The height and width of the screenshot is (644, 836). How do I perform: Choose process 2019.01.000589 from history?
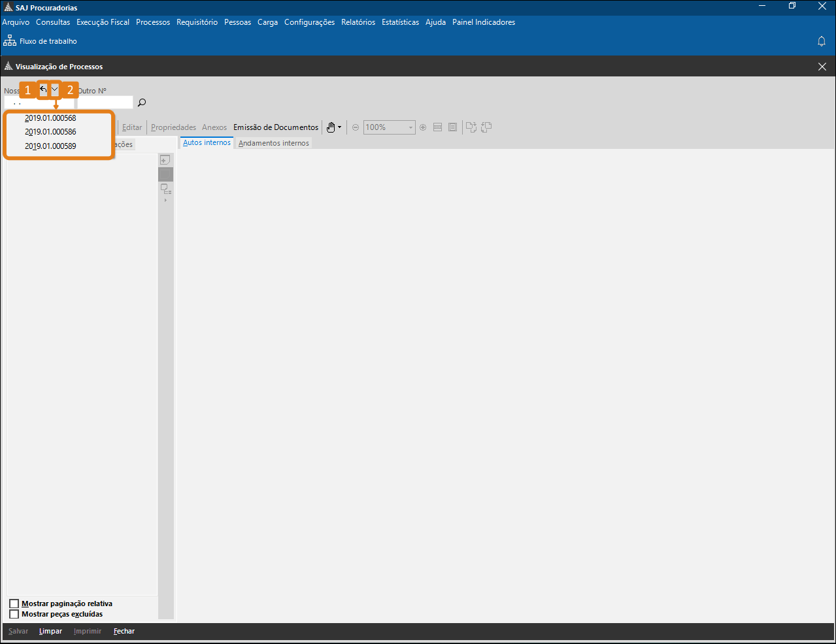coord(50,146)
